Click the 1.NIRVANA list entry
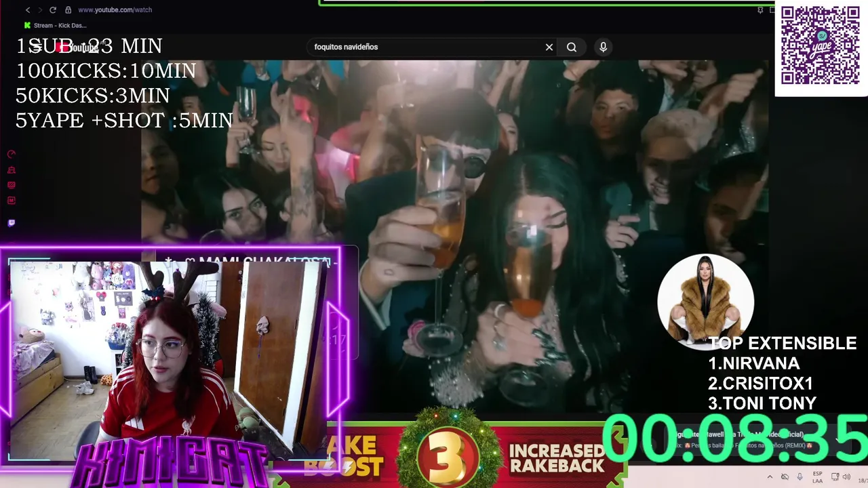868x488 pixels. click(x=754, y=363)
